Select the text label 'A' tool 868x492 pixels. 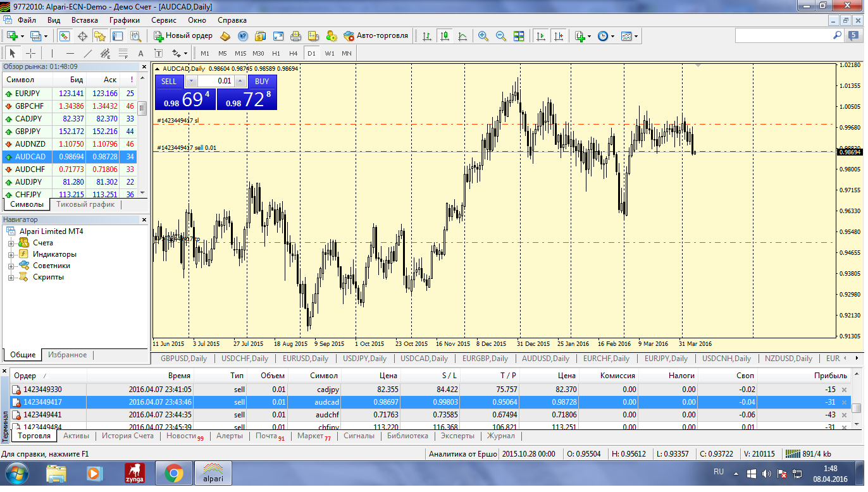point(140,54)
